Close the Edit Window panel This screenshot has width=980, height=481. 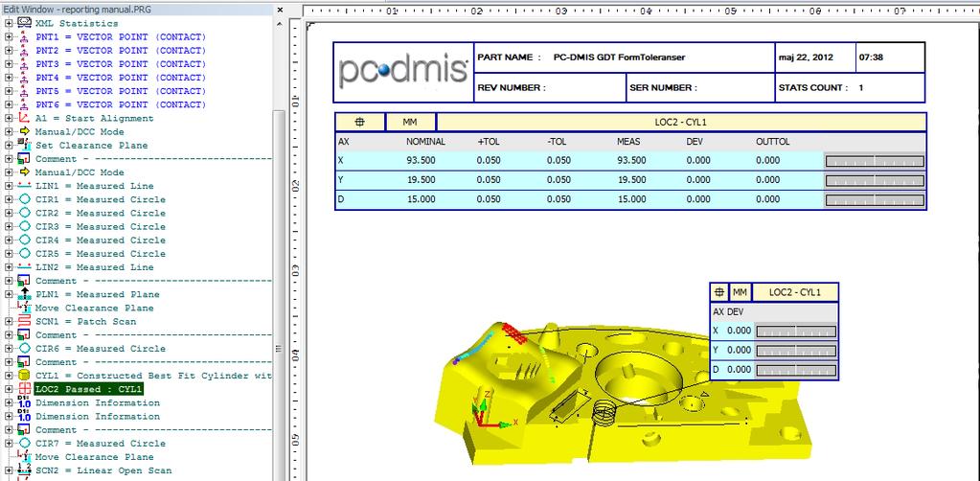280,10
